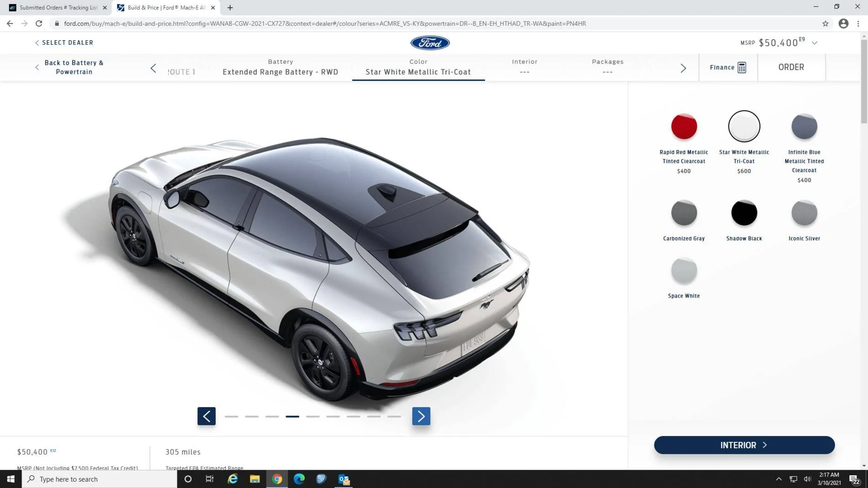868x488 pixels.
Task: Bookmark this page with the star icon
Action: [x=825, y=23]
